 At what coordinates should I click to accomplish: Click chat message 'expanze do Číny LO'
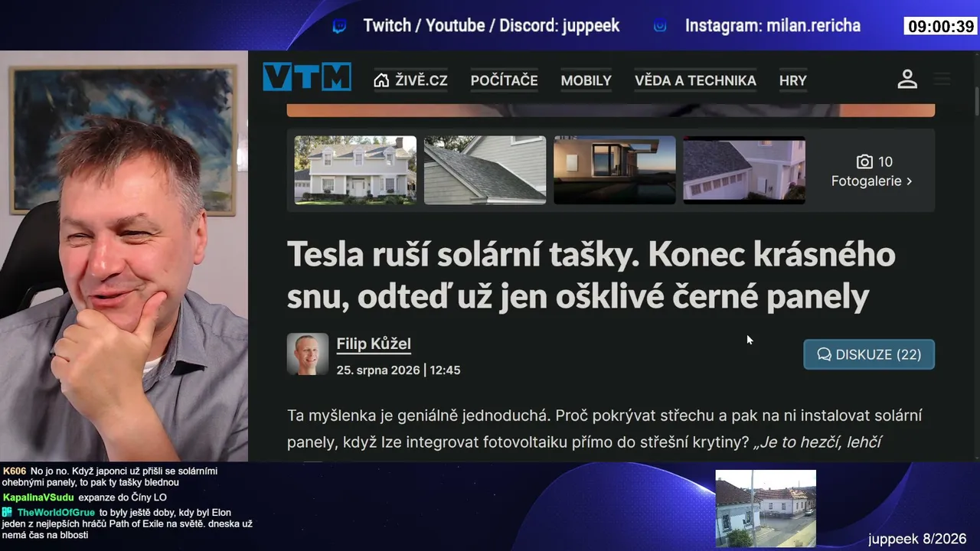[122, 497]
